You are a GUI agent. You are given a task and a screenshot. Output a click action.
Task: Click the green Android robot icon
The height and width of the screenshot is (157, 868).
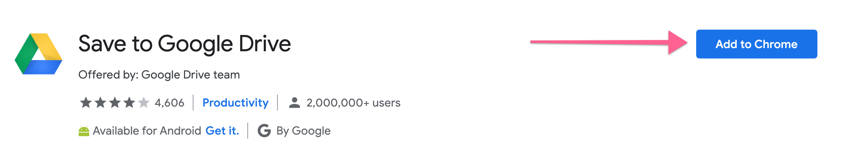click(x=84, y=131)
